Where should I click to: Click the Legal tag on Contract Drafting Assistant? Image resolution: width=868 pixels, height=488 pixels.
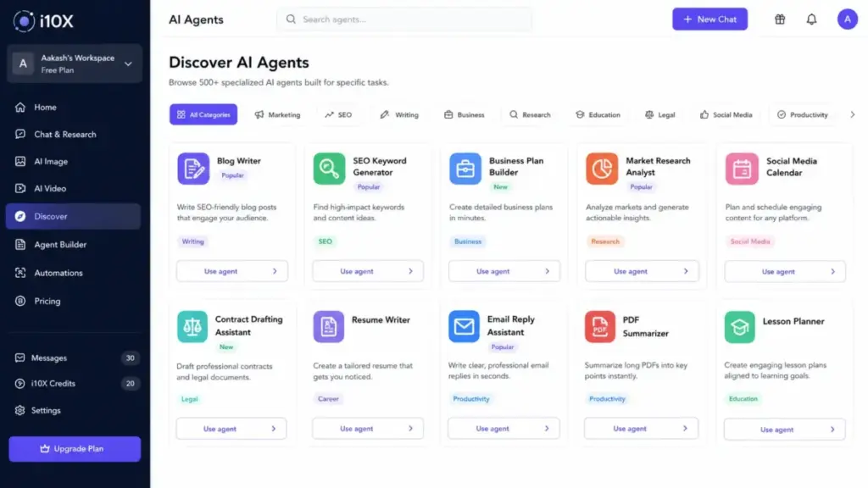click(x=189, y=399)
